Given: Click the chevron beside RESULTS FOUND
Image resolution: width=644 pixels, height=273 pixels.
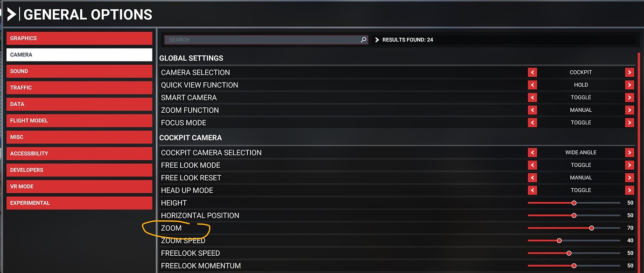Looking at the screenshot, I should point(377,40).
